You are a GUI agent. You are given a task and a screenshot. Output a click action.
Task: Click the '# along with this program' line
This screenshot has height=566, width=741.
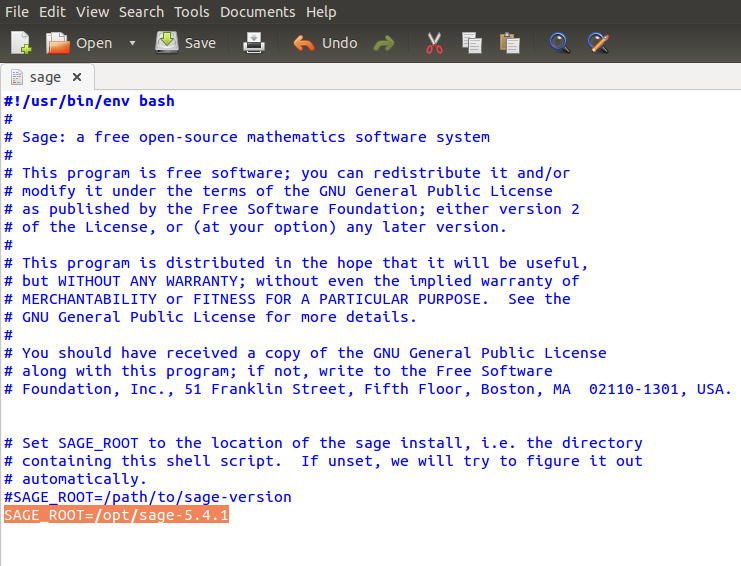tap(278, 371)
